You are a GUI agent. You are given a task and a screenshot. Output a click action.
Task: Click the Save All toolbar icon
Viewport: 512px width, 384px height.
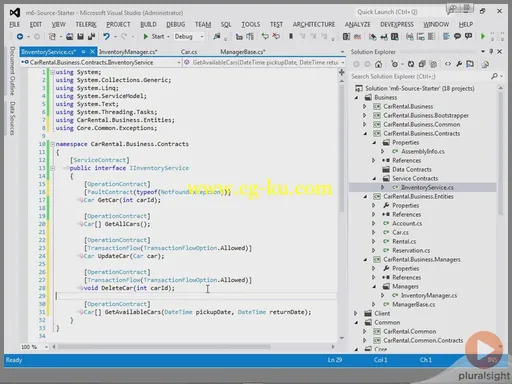(91, 36)
